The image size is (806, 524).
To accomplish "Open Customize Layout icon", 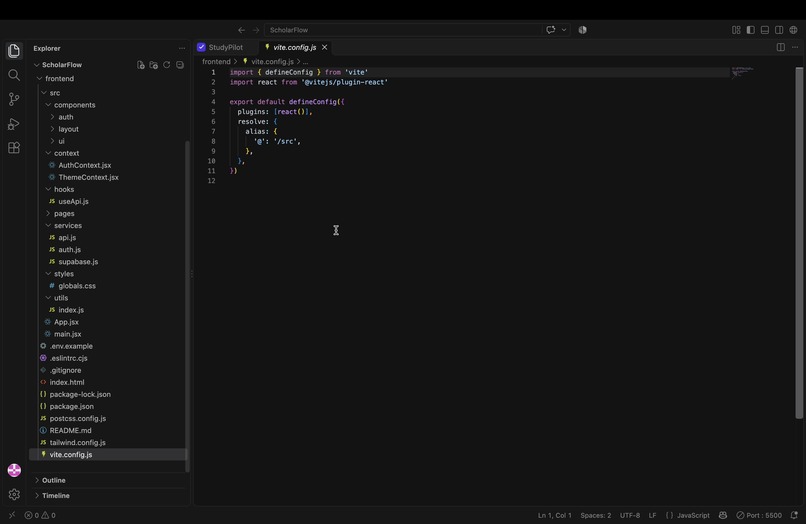I will click(736, 30).
